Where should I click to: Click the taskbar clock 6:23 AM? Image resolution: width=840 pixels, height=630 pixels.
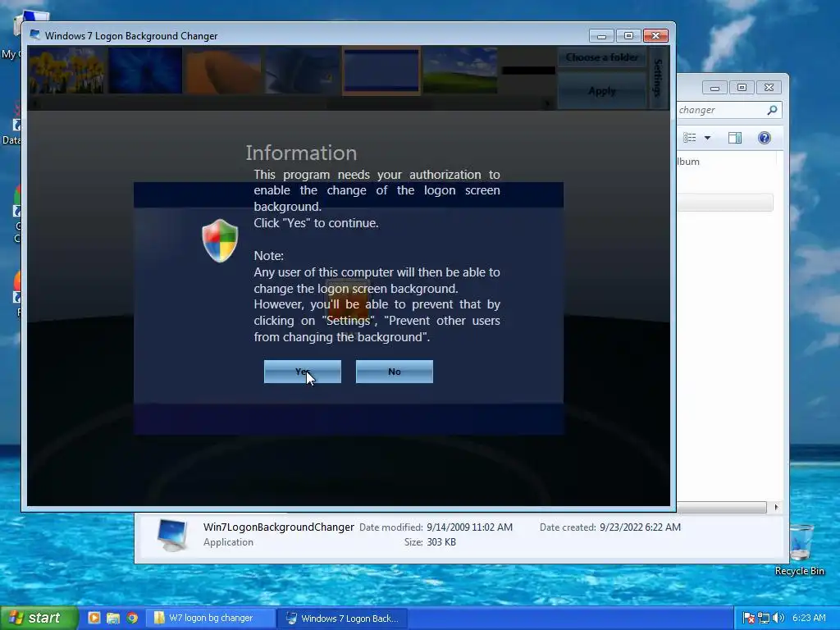(809, 619)
